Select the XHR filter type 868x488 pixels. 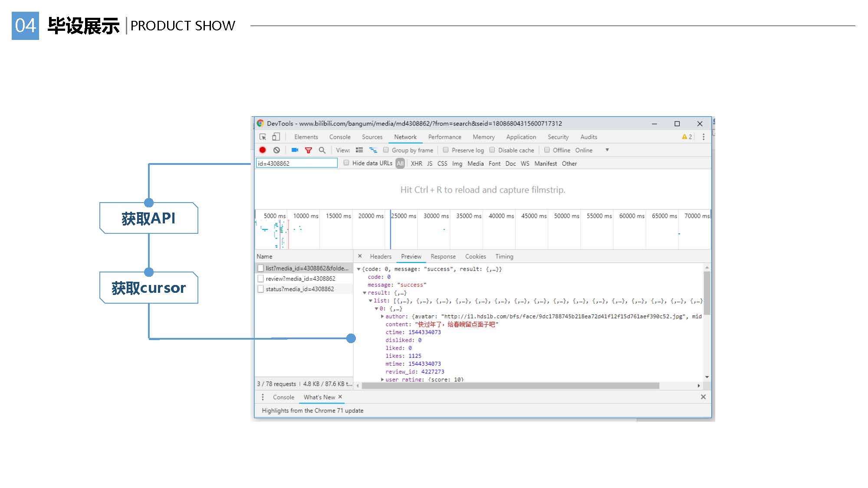click(416, 164)
